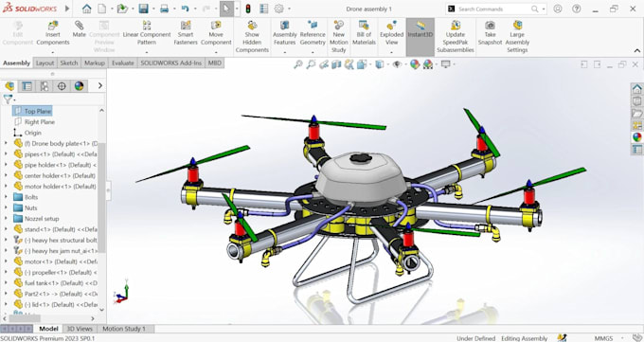Open Motion Study 1 tab
The image size is (644, 342).
(124, 329)
